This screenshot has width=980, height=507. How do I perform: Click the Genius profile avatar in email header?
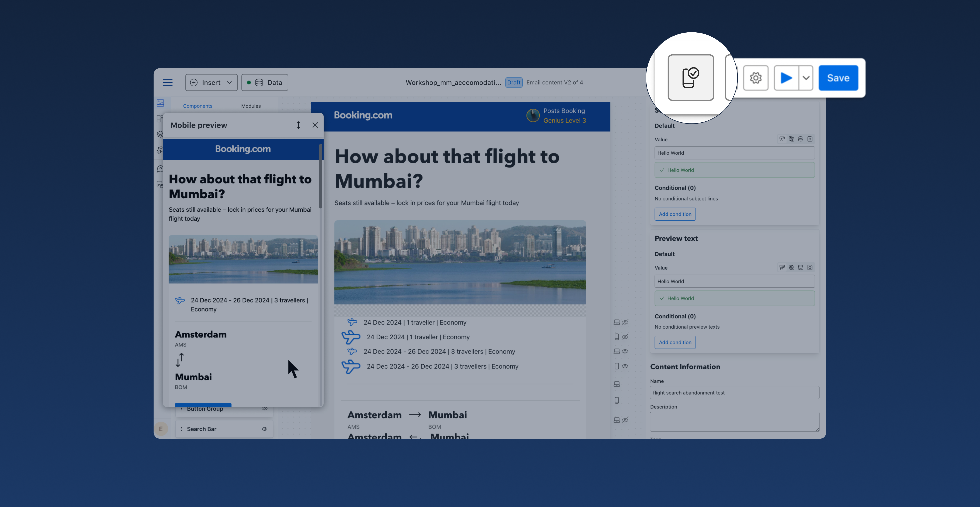533,115
